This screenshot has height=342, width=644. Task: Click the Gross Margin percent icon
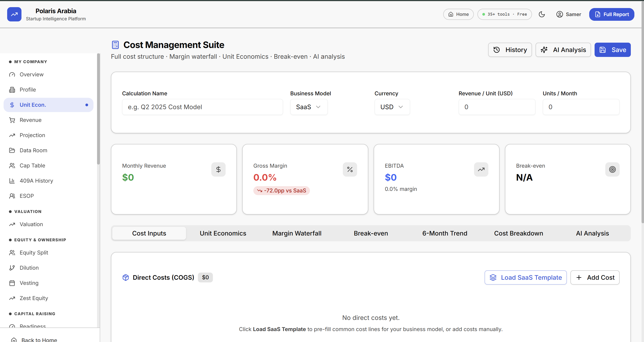pyautogui.click(x=350, y=169)
